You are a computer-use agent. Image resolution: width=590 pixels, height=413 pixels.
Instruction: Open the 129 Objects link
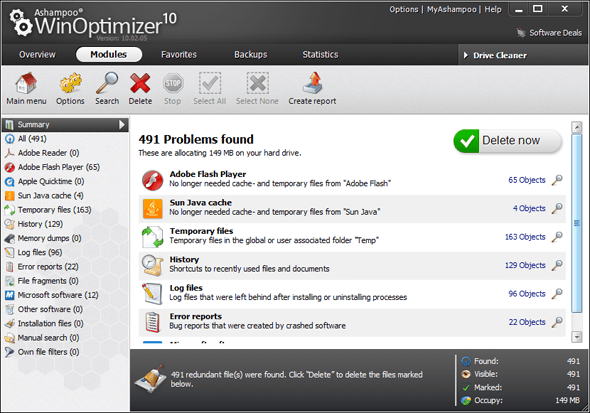coord(525,265)
